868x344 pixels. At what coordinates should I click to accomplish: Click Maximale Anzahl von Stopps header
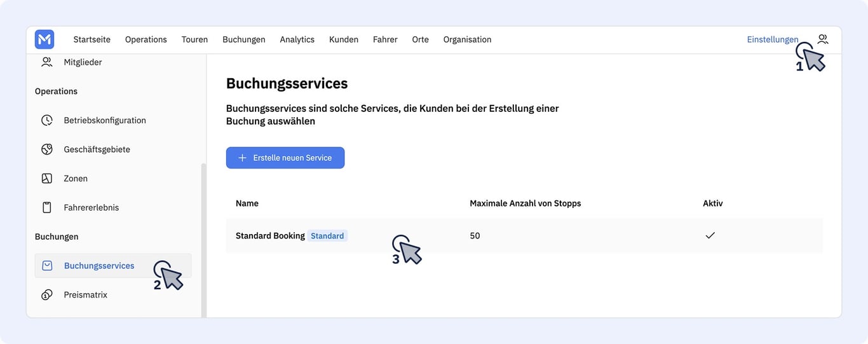click(x=526, y=203)
